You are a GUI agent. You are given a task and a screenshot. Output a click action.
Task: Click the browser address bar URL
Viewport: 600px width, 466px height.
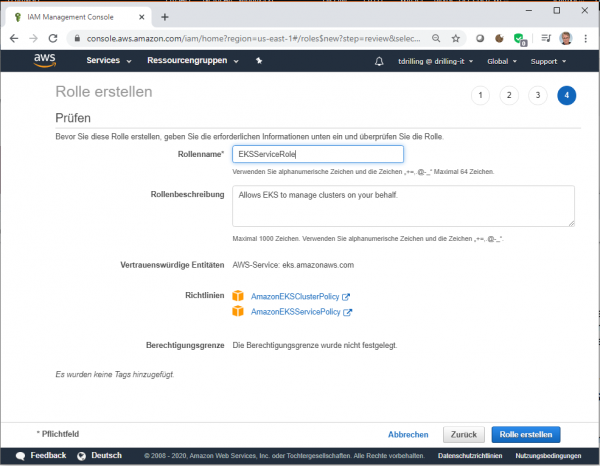pos(253,38)
